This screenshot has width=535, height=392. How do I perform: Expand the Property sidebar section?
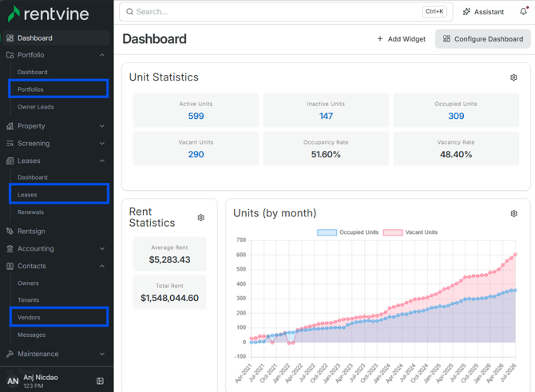coord(55,126)
